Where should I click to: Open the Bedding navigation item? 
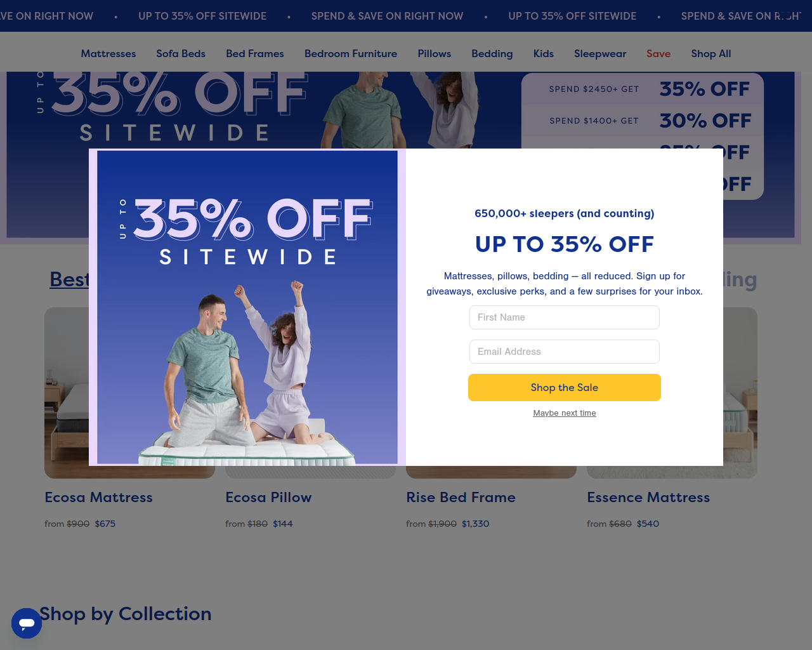click(x=492, y=54)
